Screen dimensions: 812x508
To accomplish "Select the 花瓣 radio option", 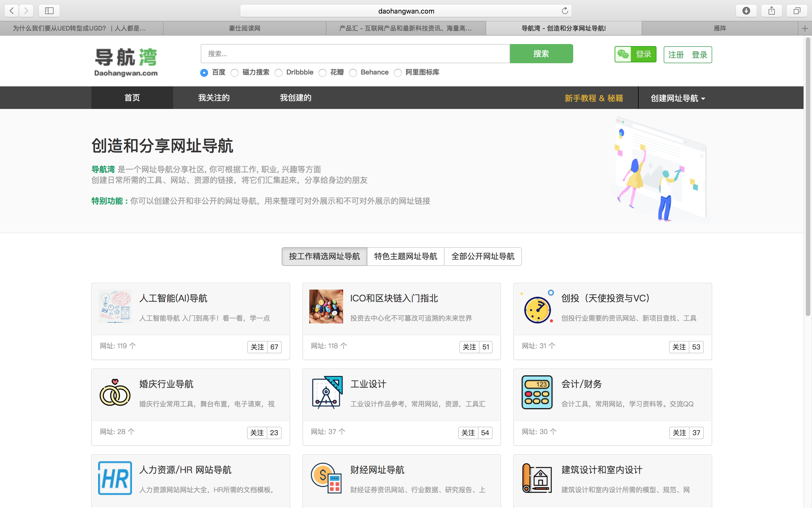I will click(323, 73).
